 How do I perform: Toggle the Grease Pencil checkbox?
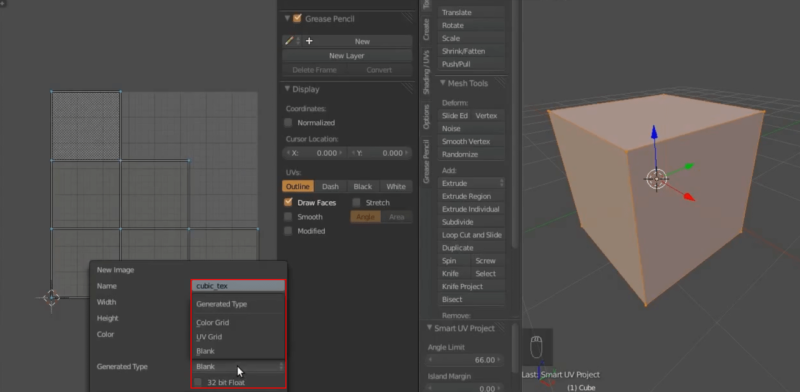pos(297,18)
